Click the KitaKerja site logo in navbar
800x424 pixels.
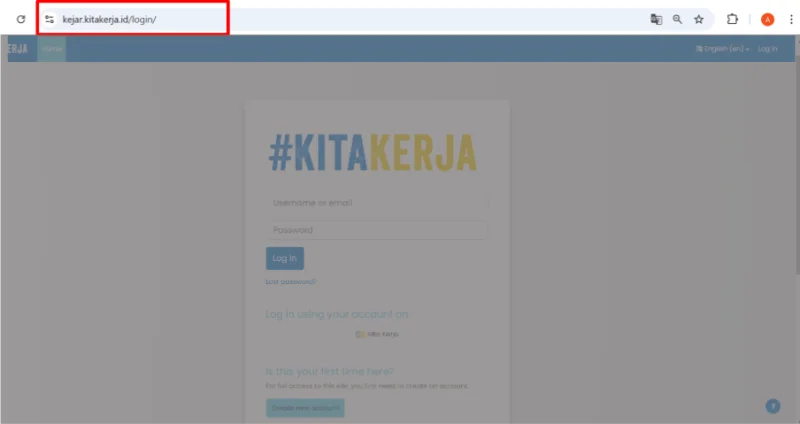tap(18, 48)
